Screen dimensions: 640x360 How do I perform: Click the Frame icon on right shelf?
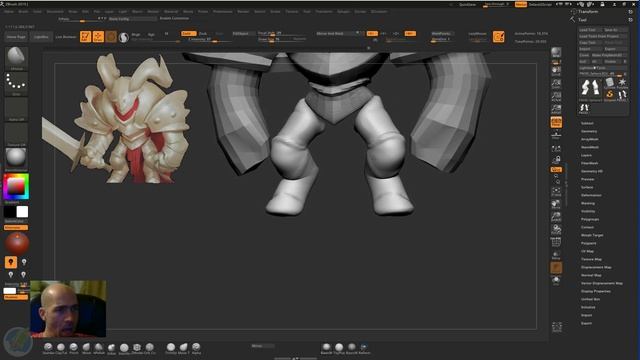tap(556, 191)
